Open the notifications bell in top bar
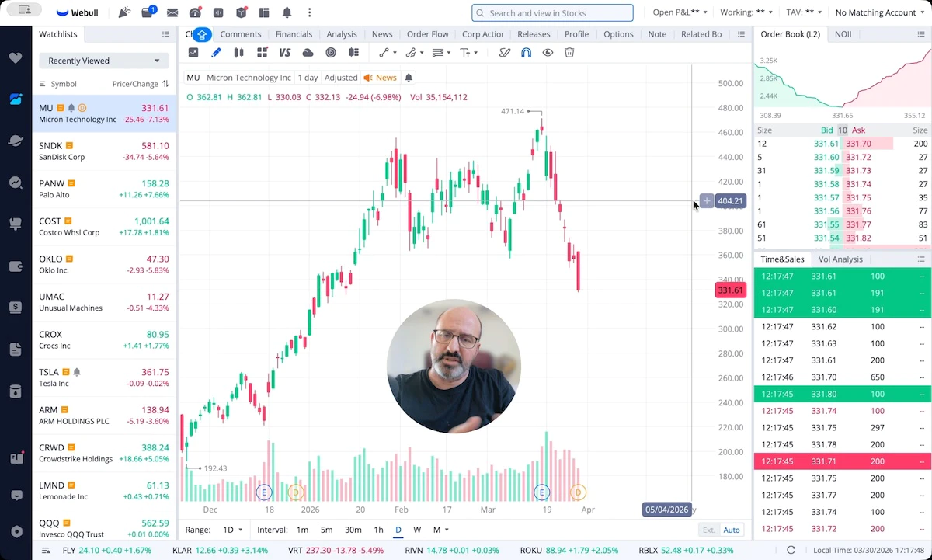 tap(287, 13)
